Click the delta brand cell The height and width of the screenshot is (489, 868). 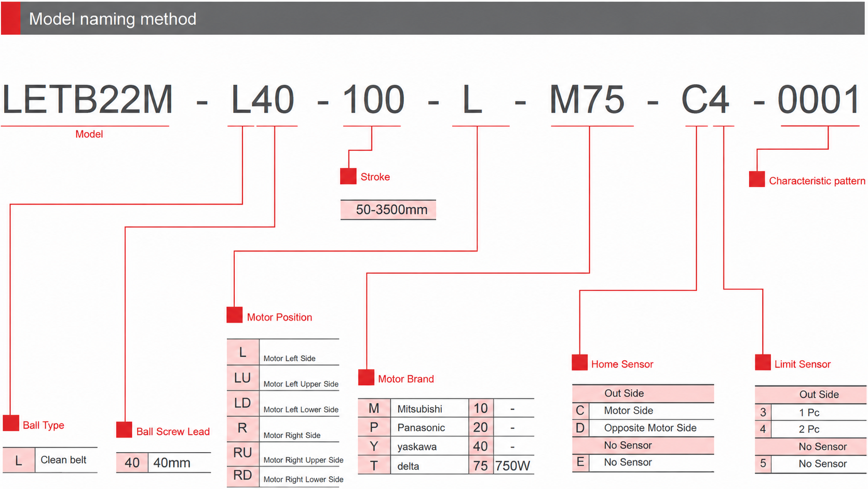(x=429, y=466)
